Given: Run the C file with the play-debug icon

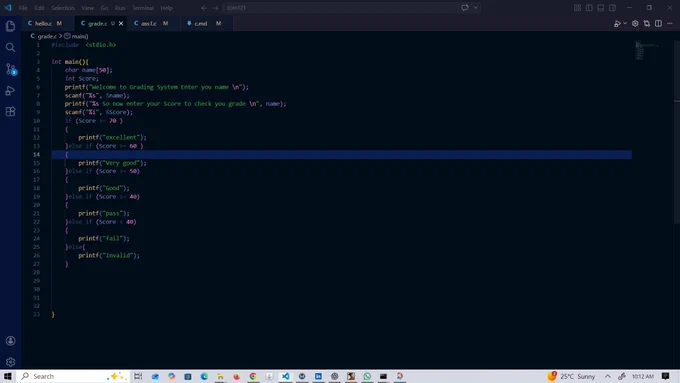Looking at the screenshot, I should 618,23.
